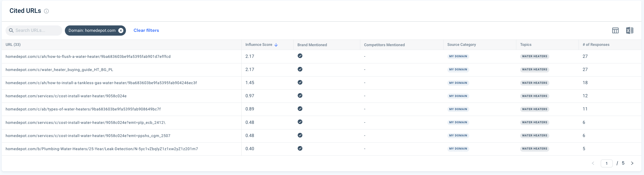Open the how-to-flush-a-water-heater URL
The height and width of the screenshot is (175, 644).
point(88,57)
